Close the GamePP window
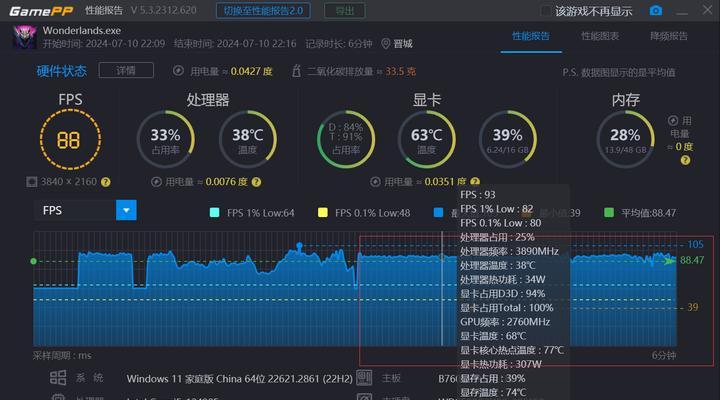This screenshot has height=400, width=720. 707,10
